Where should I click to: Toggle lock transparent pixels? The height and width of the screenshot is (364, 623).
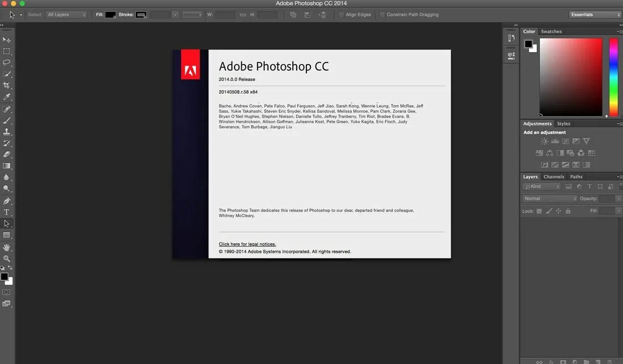click(539, 211)
